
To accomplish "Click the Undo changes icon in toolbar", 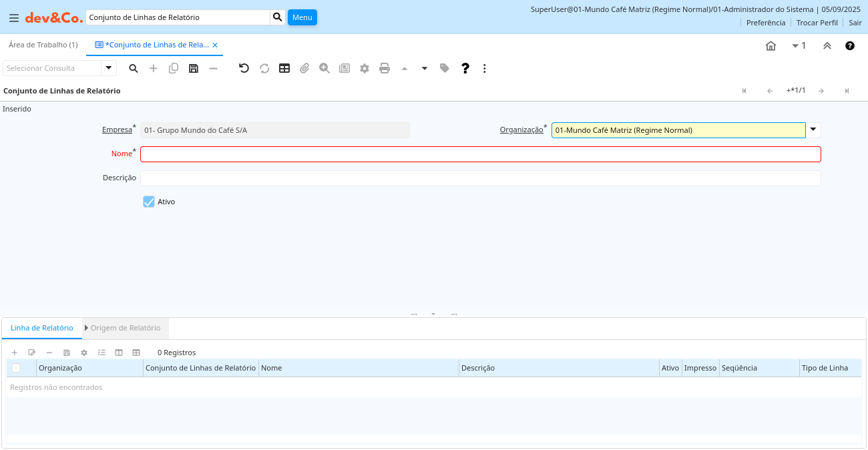I will tap(244, 68).
